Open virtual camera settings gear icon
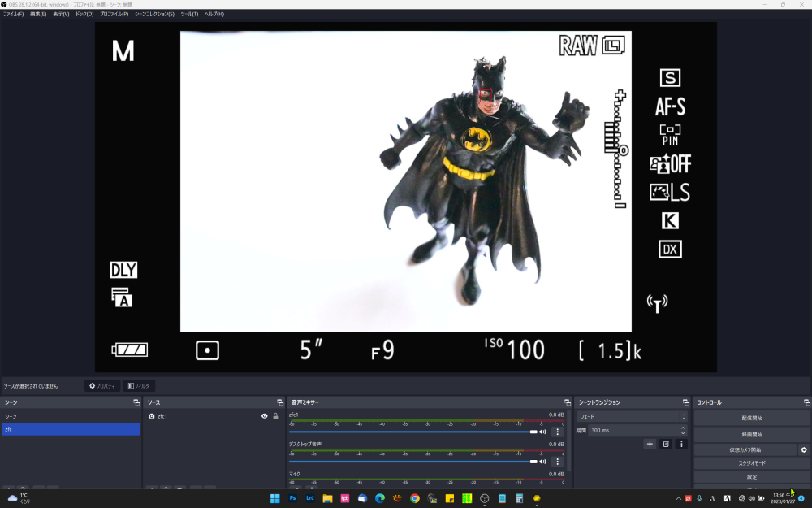812x508 pixels. click(x=804, y=450)
